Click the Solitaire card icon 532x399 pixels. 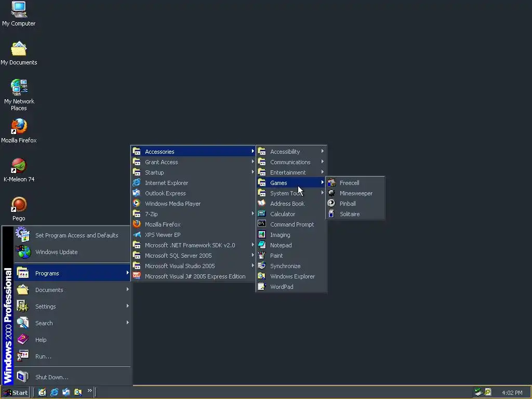pos(331,214)
